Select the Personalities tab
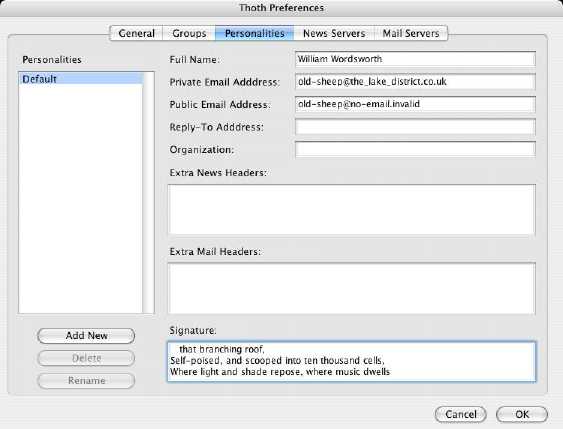The height and width of the screenshot is (429, 563). 255,33
